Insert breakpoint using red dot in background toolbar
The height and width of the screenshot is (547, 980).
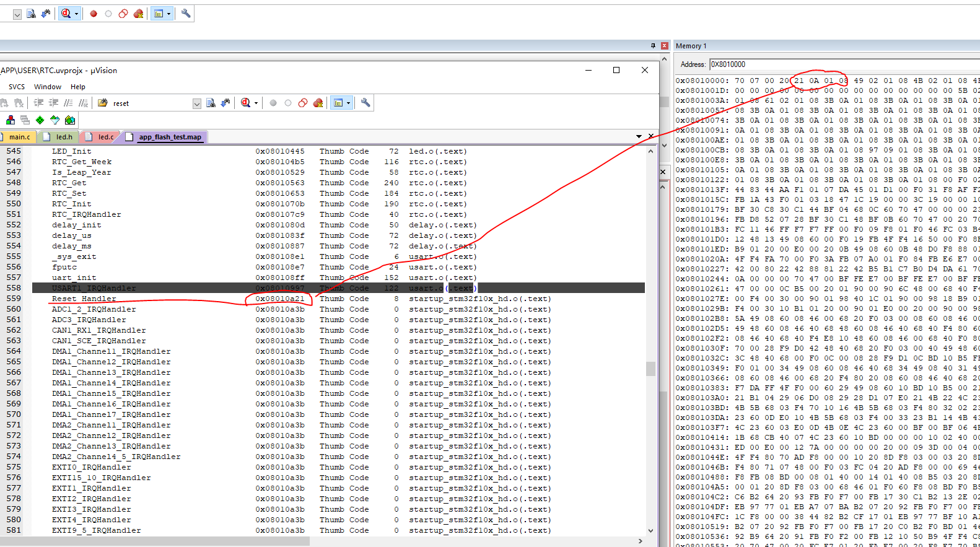click(94, 14)
